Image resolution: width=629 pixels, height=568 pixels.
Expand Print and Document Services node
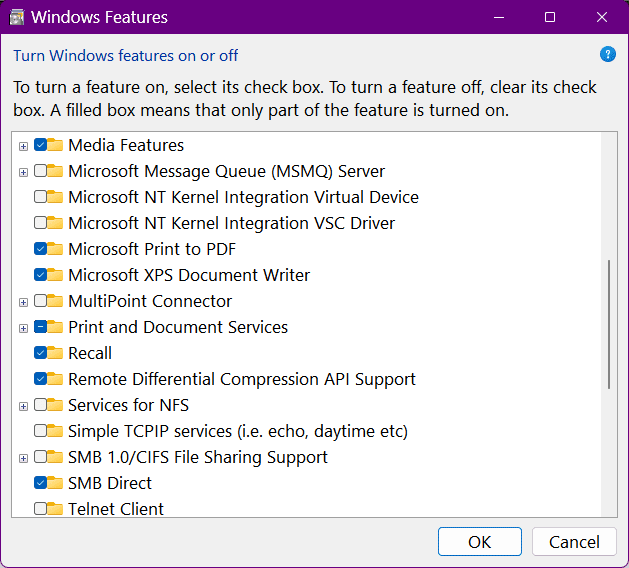click(x=23, y=329)
